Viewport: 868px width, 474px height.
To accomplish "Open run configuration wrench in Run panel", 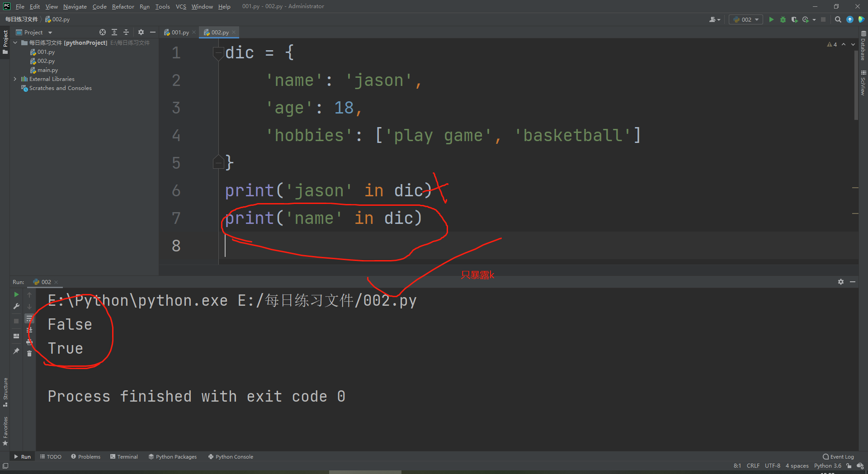I will [x=16, y=306].
